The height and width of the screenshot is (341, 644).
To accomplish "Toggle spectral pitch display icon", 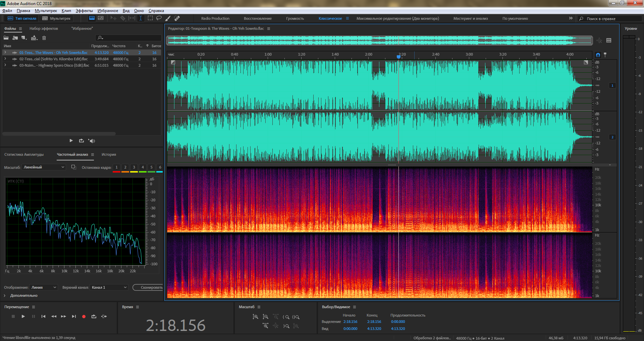I will tap(101, 18).
